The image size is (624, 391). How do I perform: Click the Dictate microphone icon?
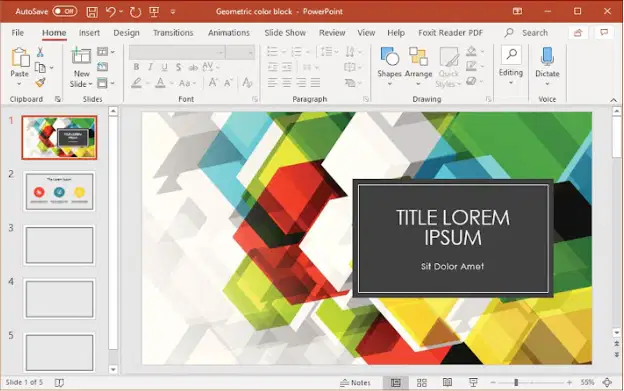[547, 56]
